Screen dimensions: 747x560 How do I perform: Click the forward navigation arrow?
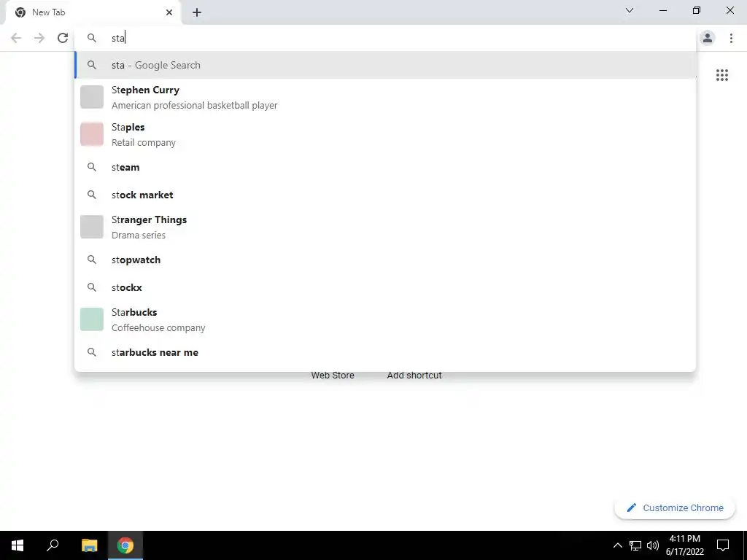point(39,38)
